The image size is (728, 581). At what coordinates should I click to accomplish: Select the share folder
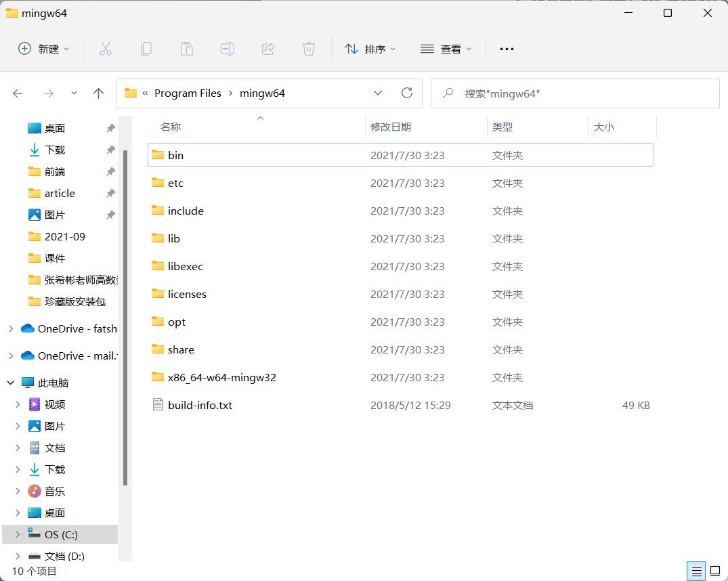click(400, 349)
